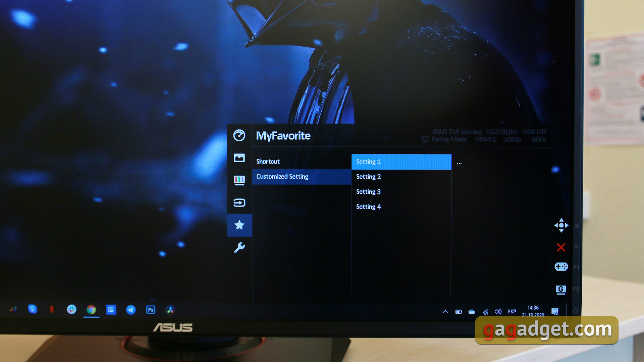
Task: Click the ellipsis next to Setting 1
Action: click(x=459, y=164)
